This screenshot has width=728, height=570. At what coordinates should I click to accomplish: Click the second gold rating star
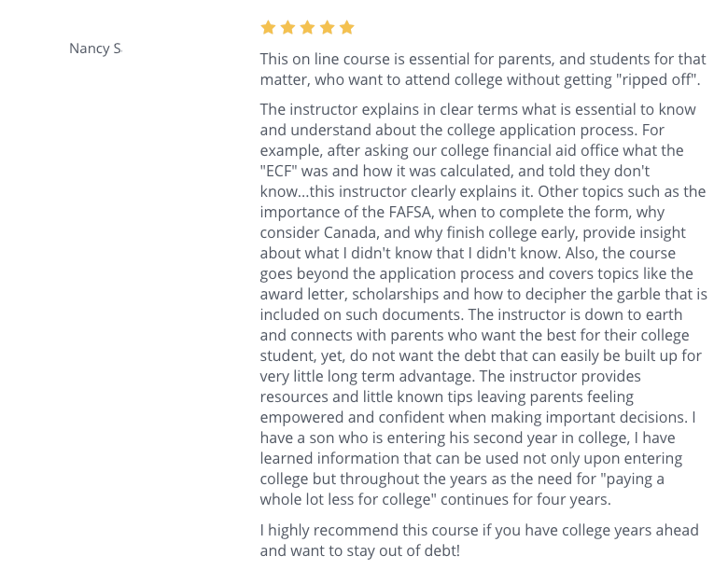[x=287, y=27]
